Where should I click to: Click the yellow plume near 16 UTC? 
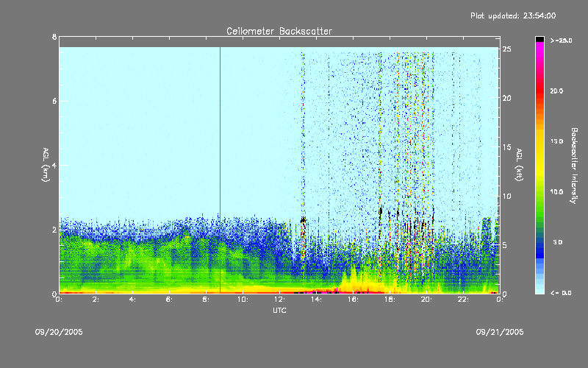pyautogui.click(x=354, y=278)
